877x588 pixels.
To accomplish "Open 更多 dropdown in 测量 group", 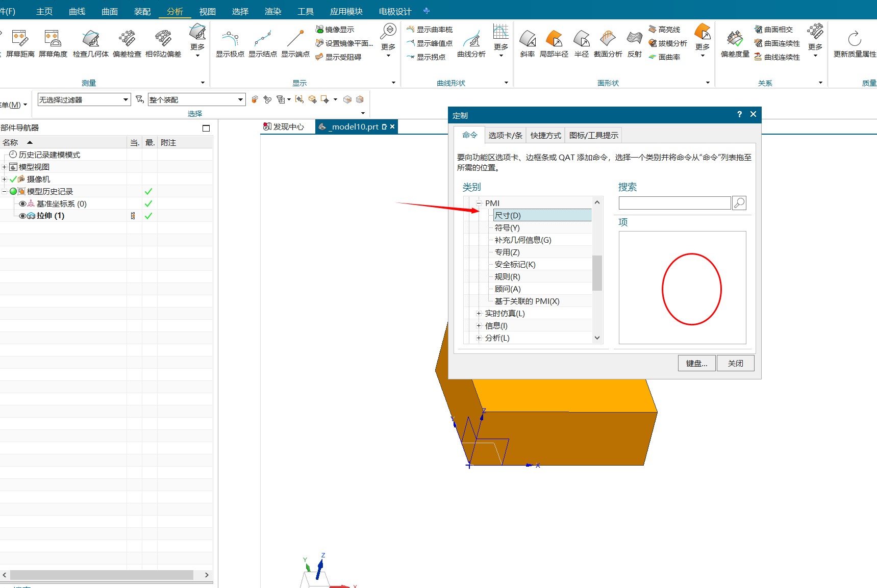I will click(197, 41).
